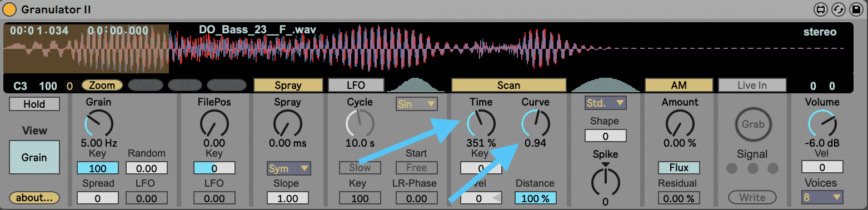Click the Grain frequency knob
The height and width of the screenshot is (210, 868).
(x=98, y=123)
